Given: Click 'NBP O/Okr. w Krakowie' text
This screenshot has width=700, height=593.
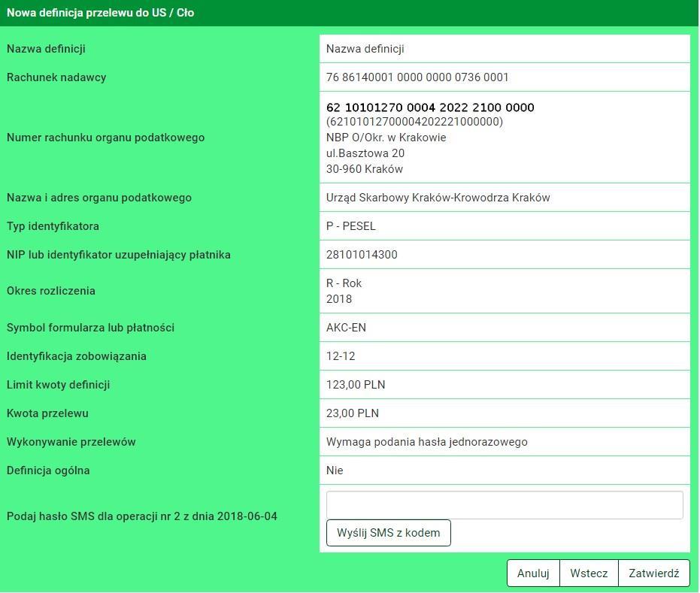Looking at the screenshot, I should point(386,138).
